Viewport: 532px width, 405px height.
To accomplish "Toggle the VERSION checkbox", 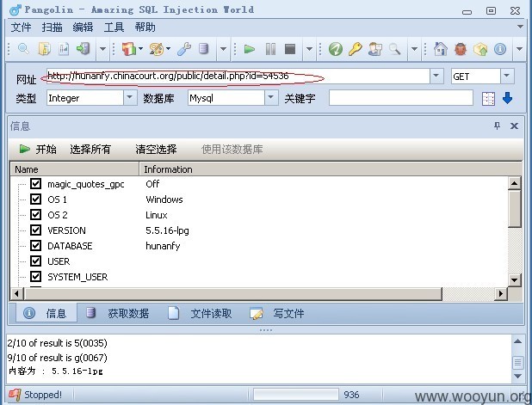I will tap(35, 230).
